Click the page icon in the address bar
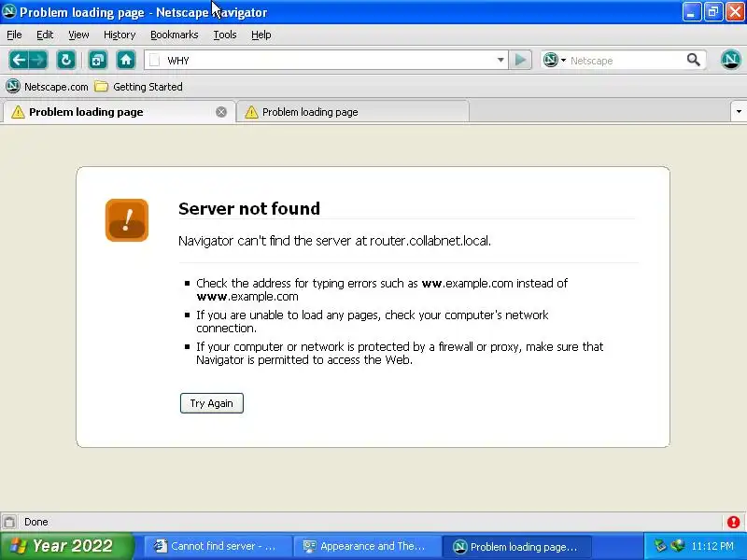Image resolution: width=747 pixels, height=560 pixels. (x=154, y=61)
